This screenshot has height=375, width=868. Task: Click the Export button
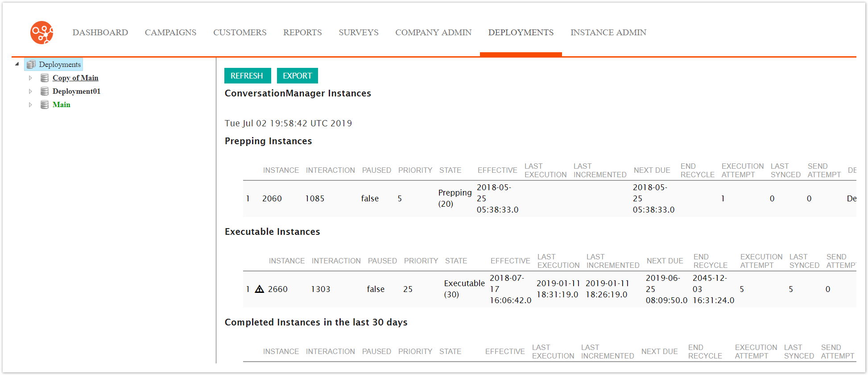tap(297, 76)
